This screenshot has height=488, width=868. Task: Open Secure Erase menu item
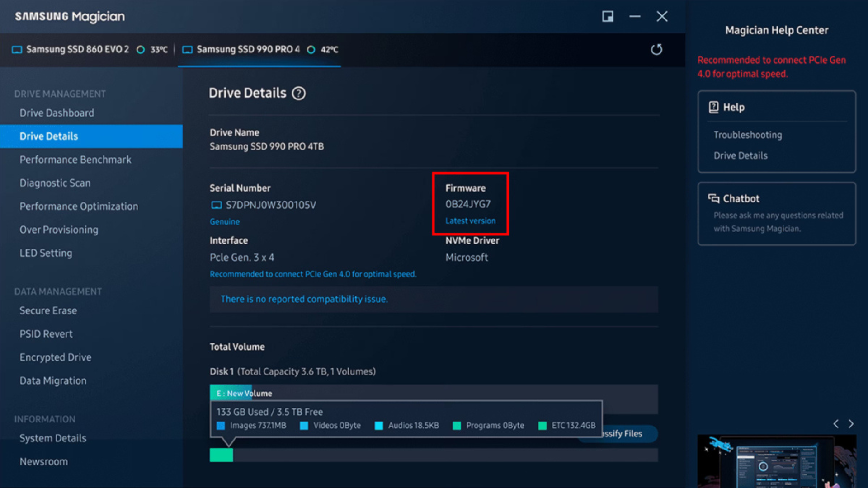pyautogui.click(x=48, y=310)
